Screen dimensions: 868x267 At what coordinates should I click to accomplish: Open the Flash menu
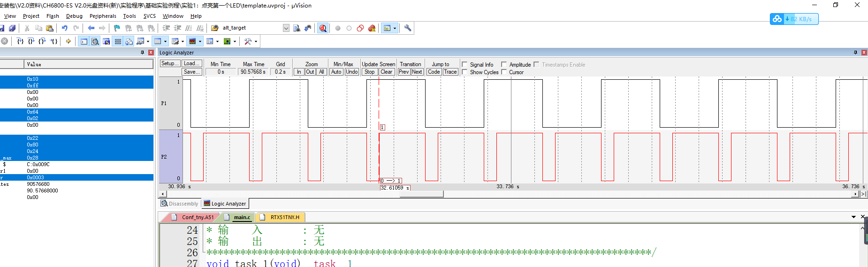(x=53, y=16)
